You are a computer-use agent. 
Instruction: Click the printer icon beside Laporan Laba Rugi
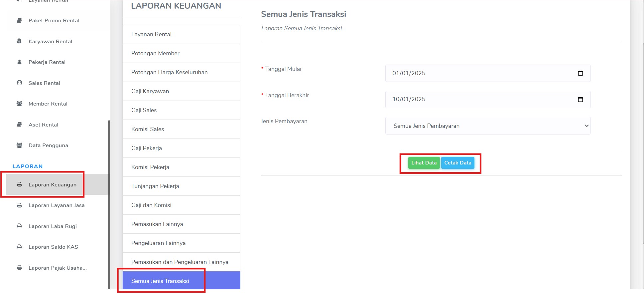[x=20, y=226]
